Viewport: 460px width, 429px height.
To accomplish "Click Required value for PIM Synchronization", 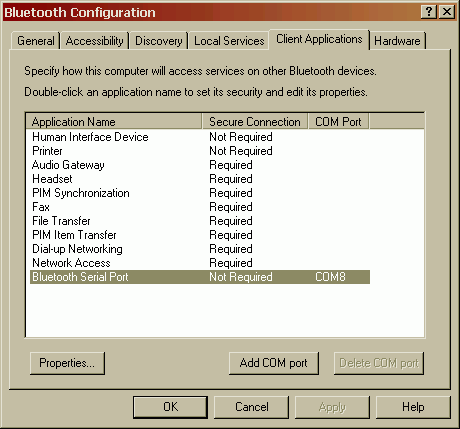I will tap(231, 193).
